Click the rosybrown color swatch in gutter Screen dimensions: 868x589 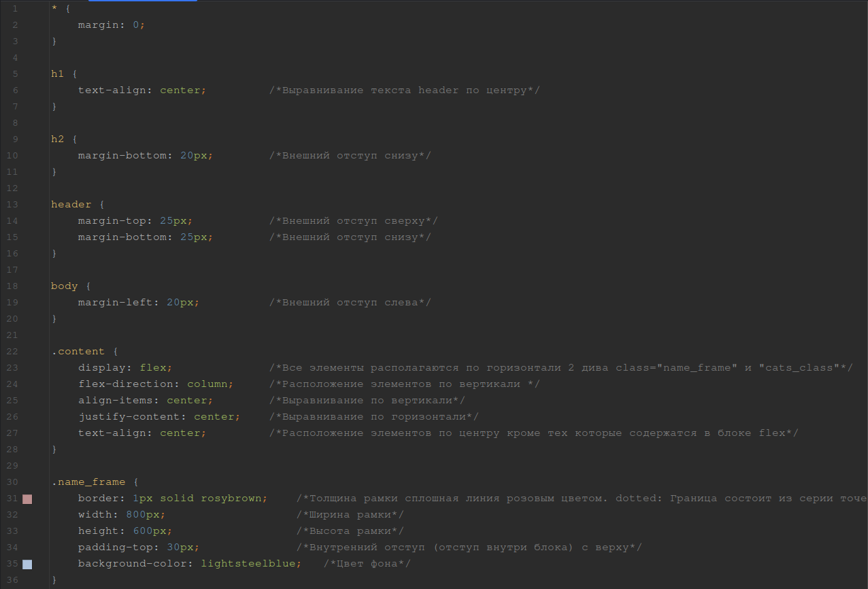[x=27, y=499]
